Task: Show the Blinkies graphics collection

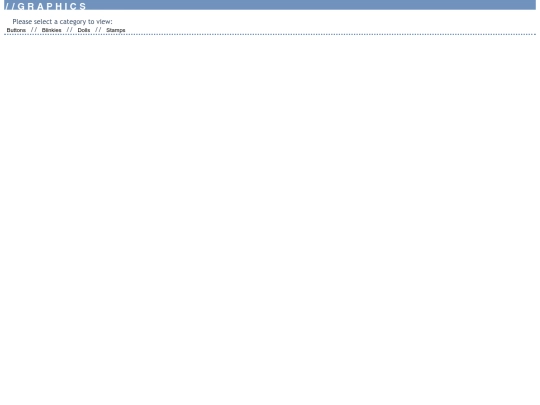Action: coord(51,30)
